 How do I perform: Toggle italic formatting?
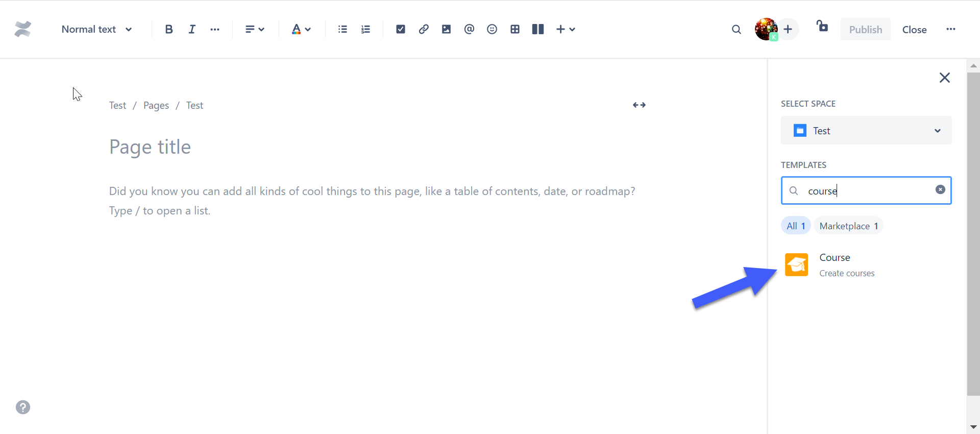click(x=192, y=30)
